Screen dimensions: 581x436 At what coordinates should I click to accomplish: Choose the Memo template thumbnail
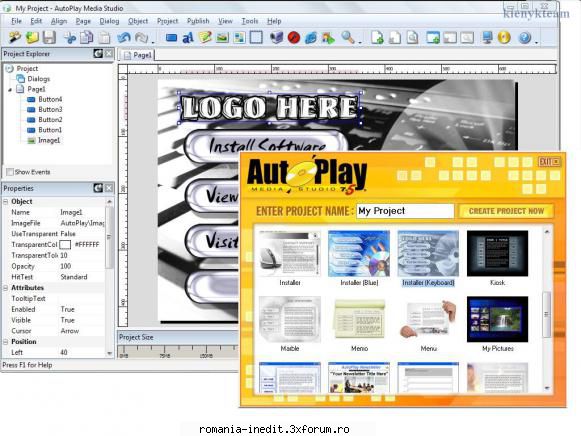(359, 319)
